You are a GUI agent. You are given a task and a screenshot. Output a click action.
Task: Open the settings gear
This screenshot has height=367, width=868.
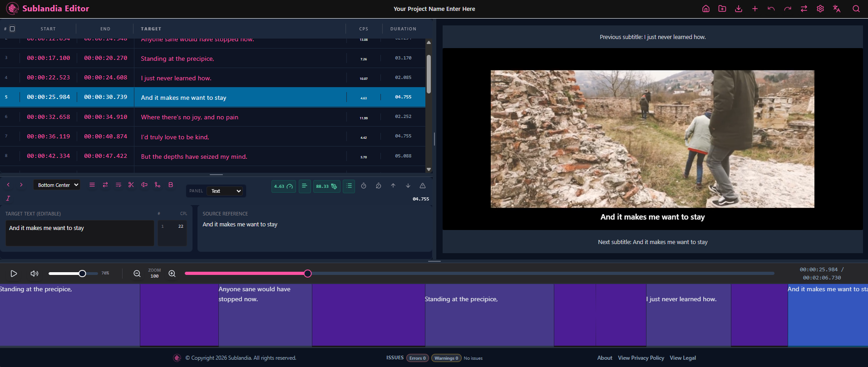pos(820,9)
